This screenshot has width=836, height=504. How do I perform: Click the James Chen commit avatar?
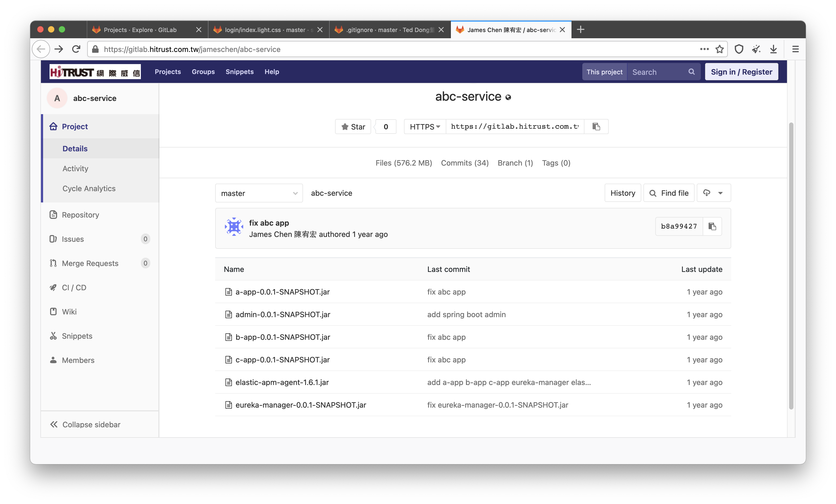point(234,227)
